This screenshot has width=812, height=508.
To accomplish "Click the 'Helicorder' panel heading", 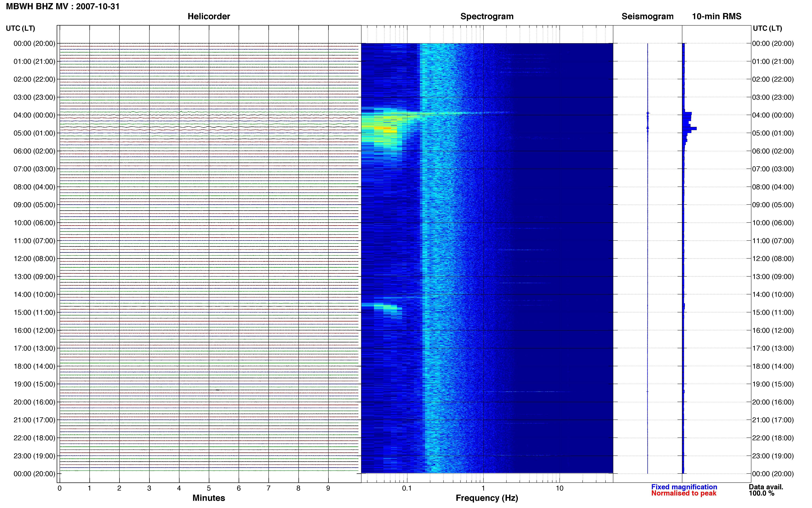I will pyautogui.click(x=209, y=16).
